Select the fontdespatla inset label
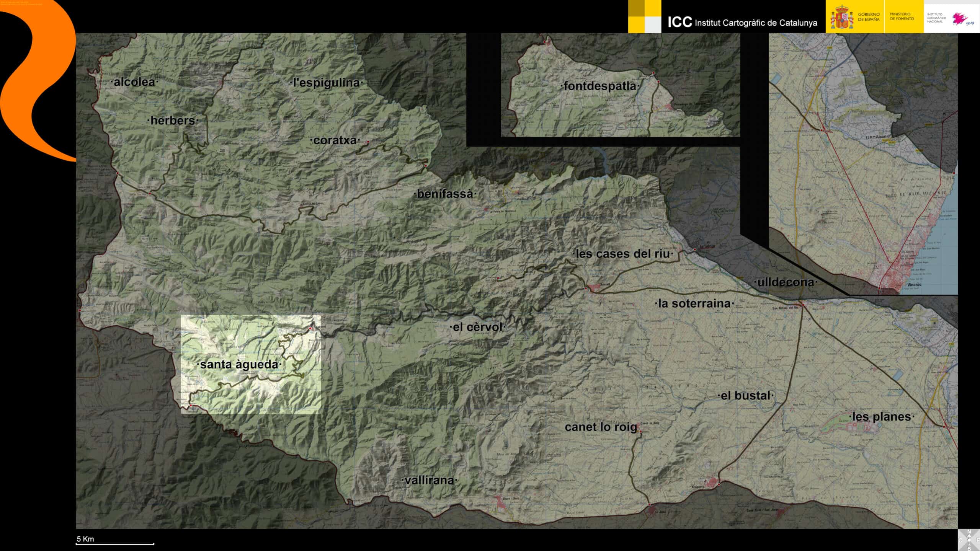This screenshot has width=980, height=551. click(599, 86)
